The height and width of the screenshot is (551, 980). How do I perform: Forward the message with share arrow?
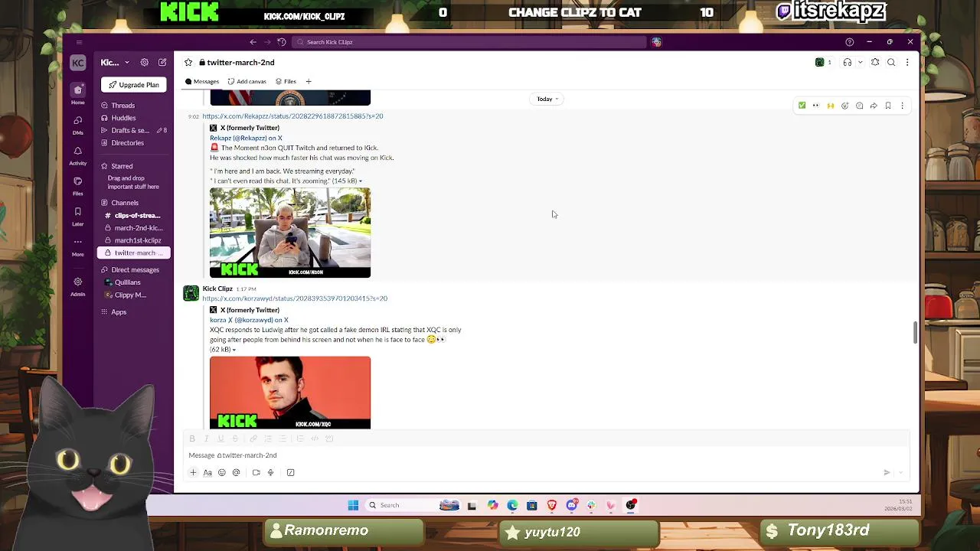(x=874, y=106)
